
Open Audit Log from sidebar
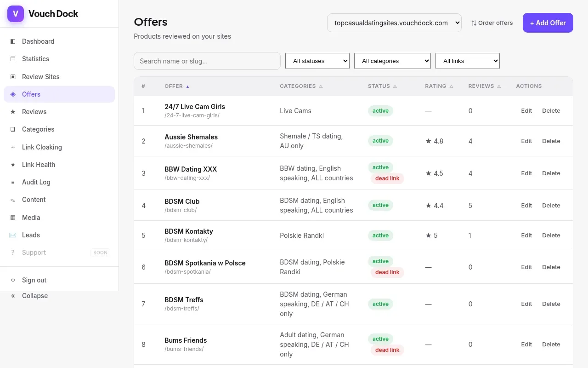[x=59, y=182]
